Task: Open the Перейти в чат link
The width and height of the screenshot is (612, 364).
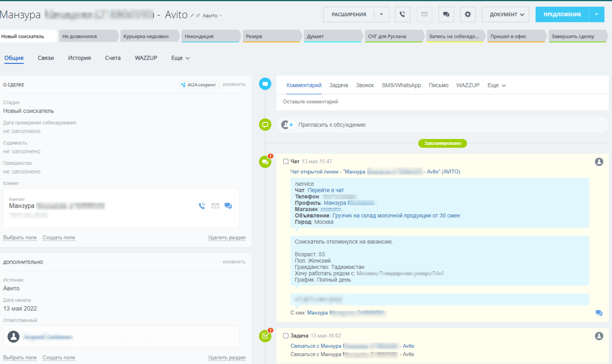Action: tap(326, 190)
